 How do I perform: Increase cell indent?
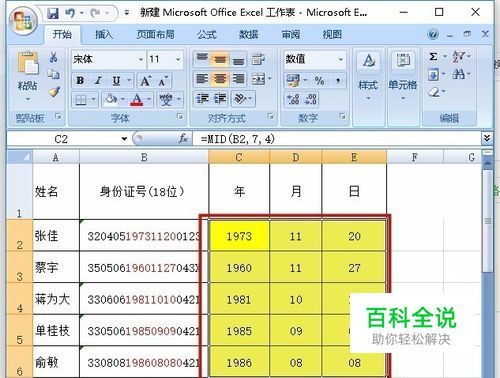pyautogui.click(x=220, y=99)
